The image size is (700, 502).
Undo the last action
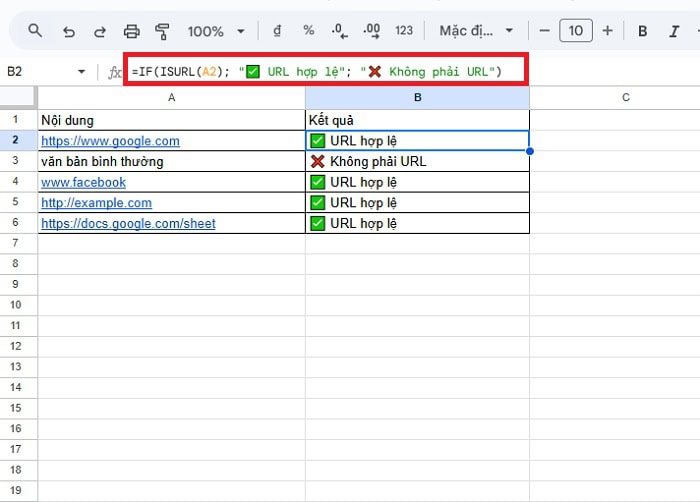(68, 31)
